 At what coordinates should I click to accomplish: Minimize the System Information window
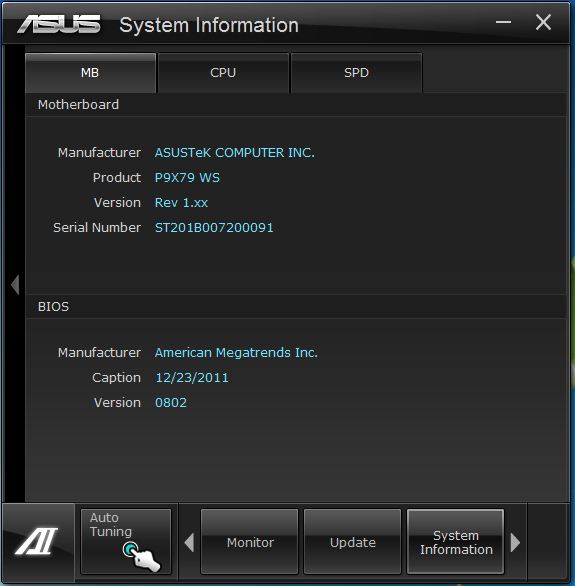[x=503, y=22]
